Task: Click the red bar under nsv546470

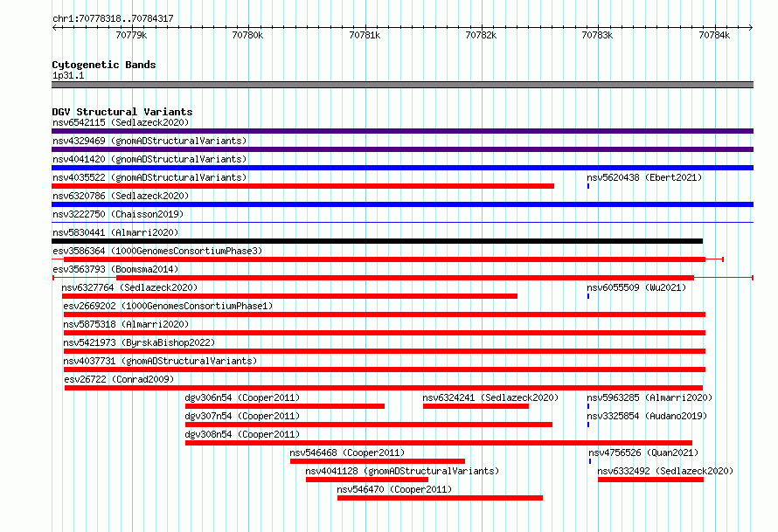Action: tap(440, 498)
